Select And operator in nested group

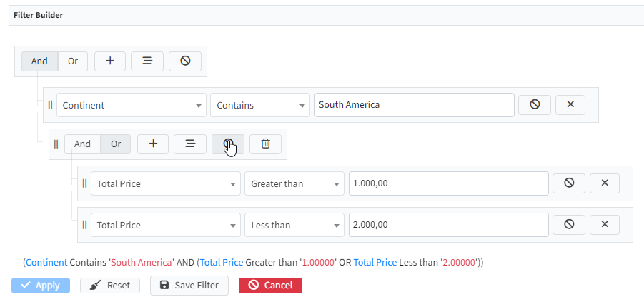(x=82, y=144)
